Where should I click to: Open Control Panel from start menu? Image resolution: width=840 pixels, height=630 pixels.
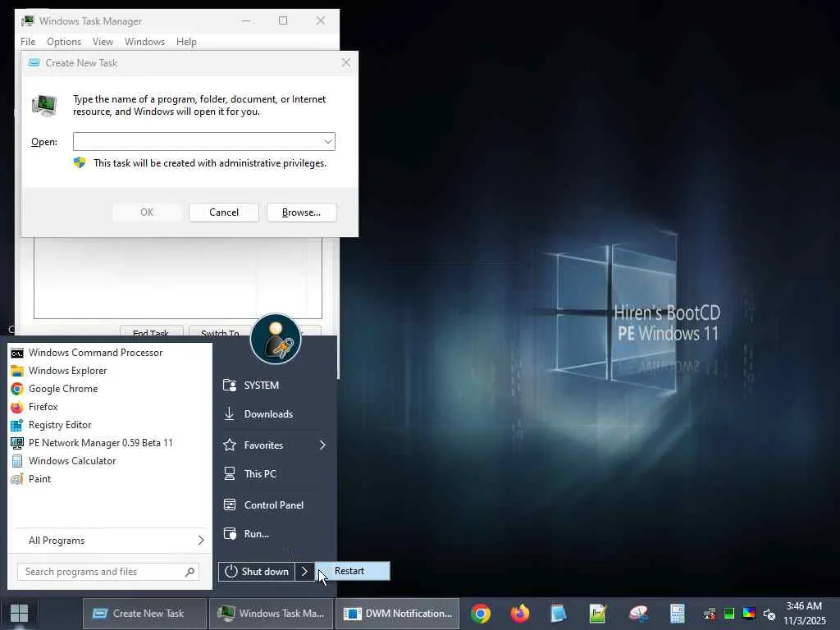[x=275, y=505]
